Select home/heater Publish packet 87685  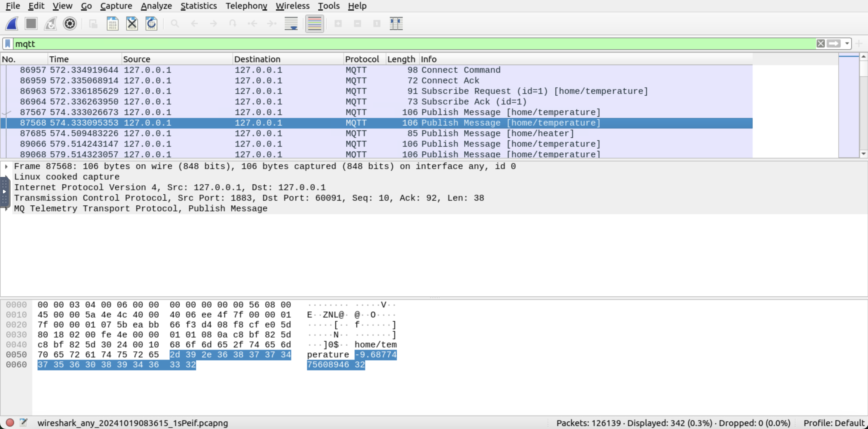coord(376,133)
